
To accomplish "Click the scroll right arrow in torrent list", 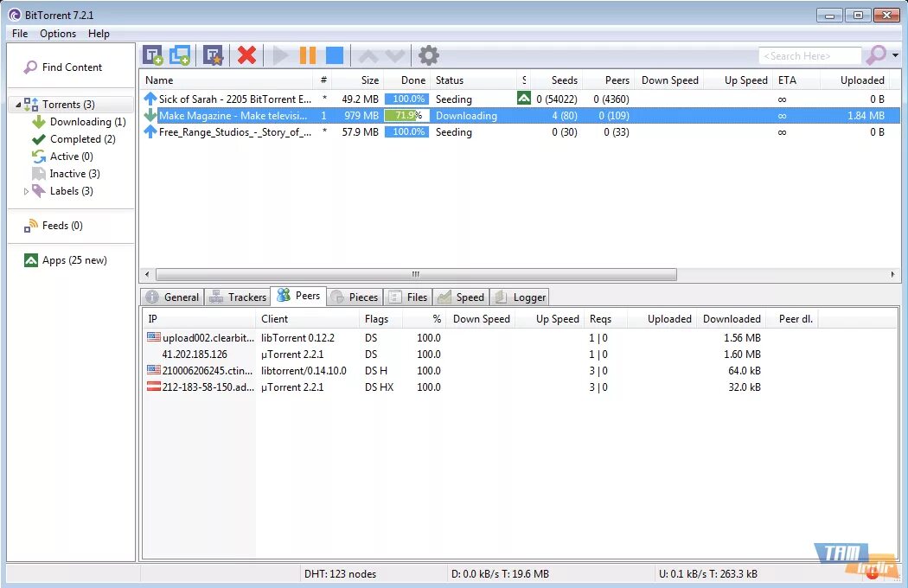I will pos(892,274).
